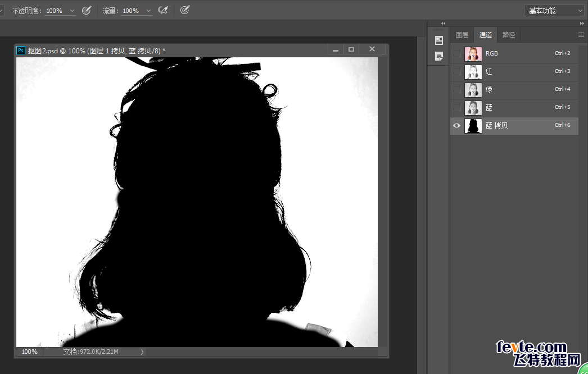Show the RGB channel visibility box
The image size is (588, 374).
point(457,53)
